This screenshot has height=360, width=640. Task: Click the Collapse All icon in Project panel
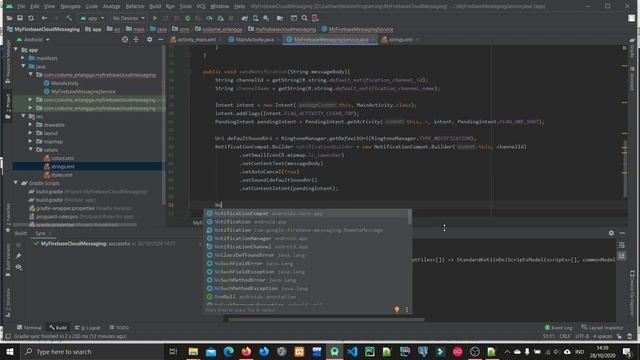click(x=136, y=40)
